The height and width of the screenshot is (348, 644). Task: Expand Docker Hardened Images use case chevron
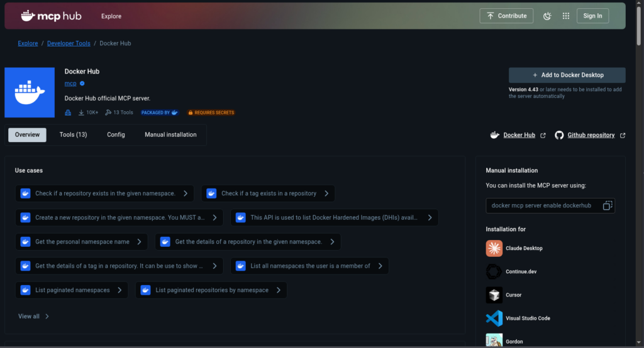430,217
